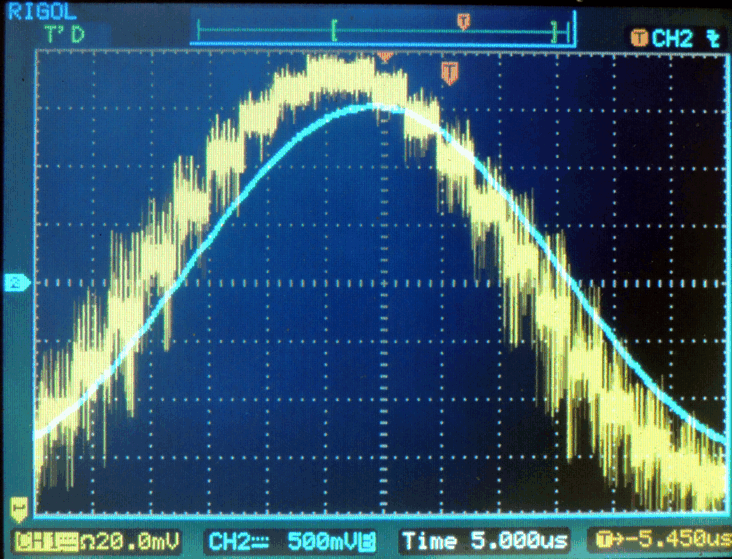
Task: Click the right bracket in the memory bar
Action: (x=554, y=31)
